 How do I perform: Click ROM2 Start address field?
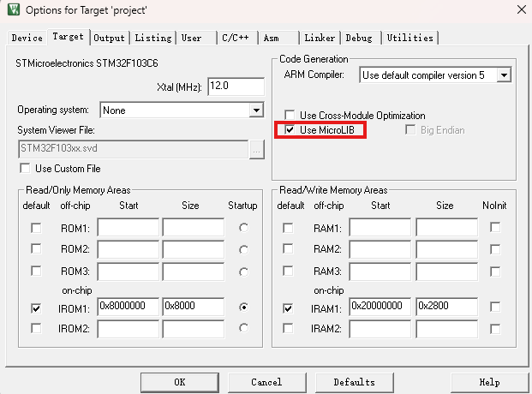pyautogui.click(x=128, y=249)
